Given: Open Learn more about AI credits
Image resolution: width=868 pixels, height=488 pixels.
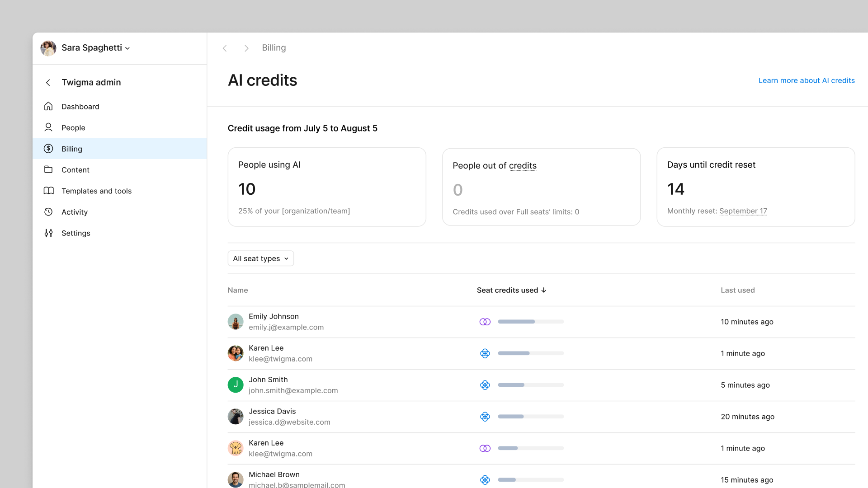Looking at the screenshot, I should (807, 80).
